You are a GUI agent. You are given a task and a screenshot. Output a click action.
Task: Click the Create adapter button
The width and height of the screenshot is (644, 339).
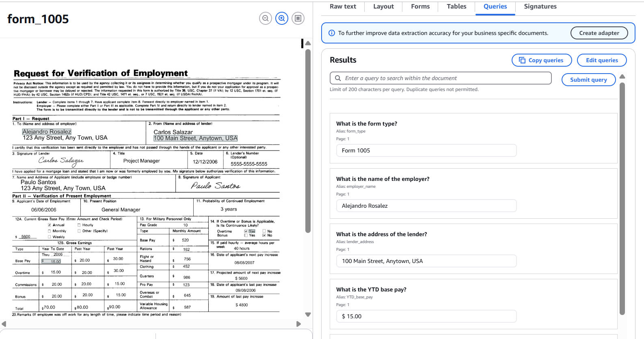(x=599, y=33)
